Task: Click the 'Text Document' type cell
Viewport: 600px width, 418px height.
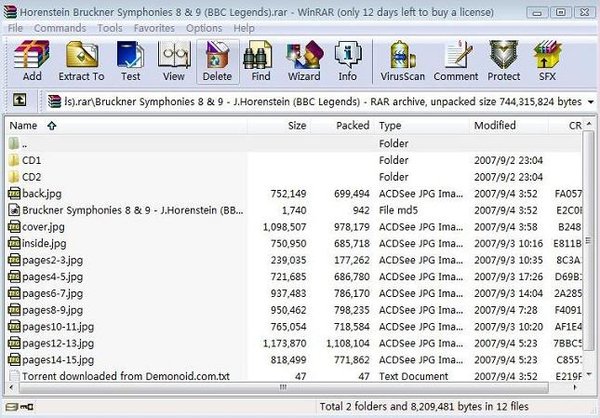Action: (x=413, y=376)
